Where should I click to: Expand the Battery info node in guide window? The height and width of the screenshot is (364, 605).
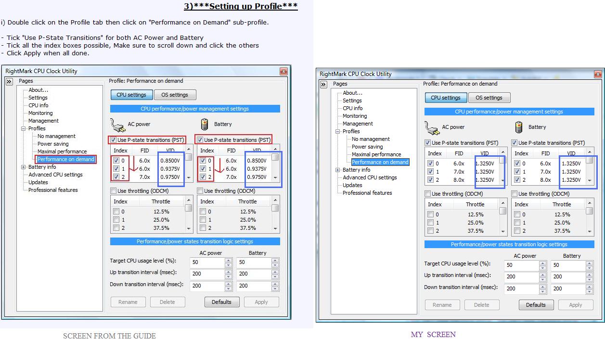pos(23,167)
